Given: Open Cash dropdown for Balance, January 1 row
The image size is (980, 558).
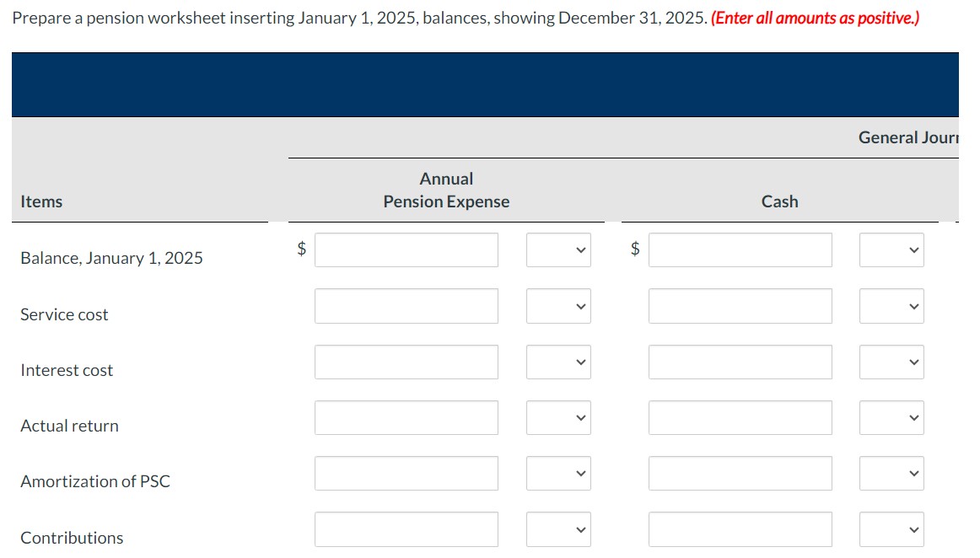Looking at the screenshot, I should 891,250.
